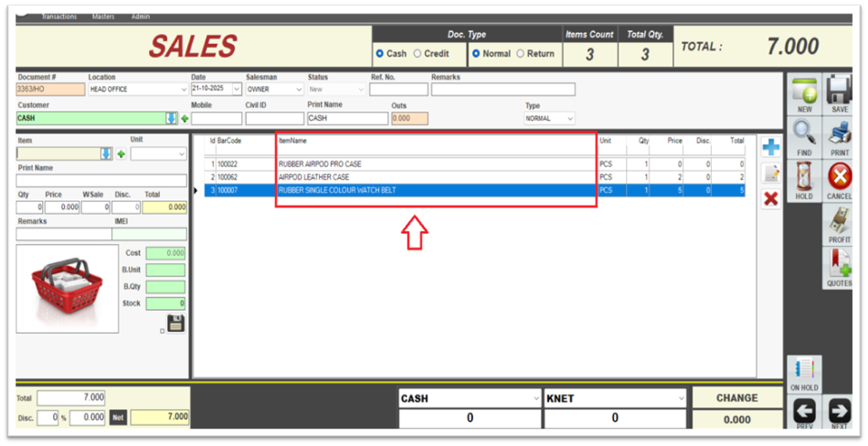Click the Price column header

(x=674, y=141)
